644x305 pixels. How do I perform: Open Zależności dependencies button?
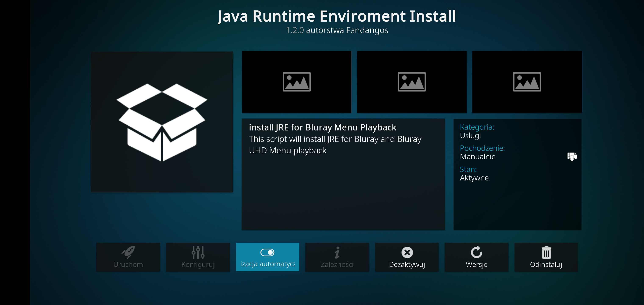click(x=337, y=257)
